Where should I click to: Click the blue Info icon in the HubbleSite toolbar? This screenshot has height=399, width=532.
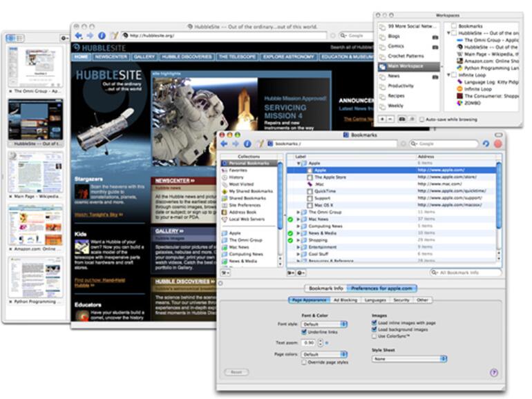[102, 35]
